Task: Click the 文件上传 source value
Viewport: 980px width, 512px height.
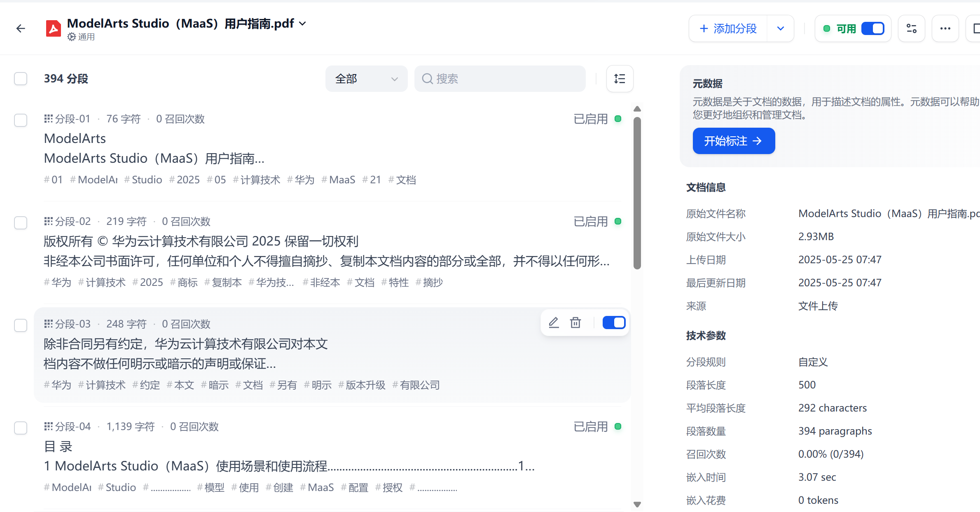Action: (818, 306)
